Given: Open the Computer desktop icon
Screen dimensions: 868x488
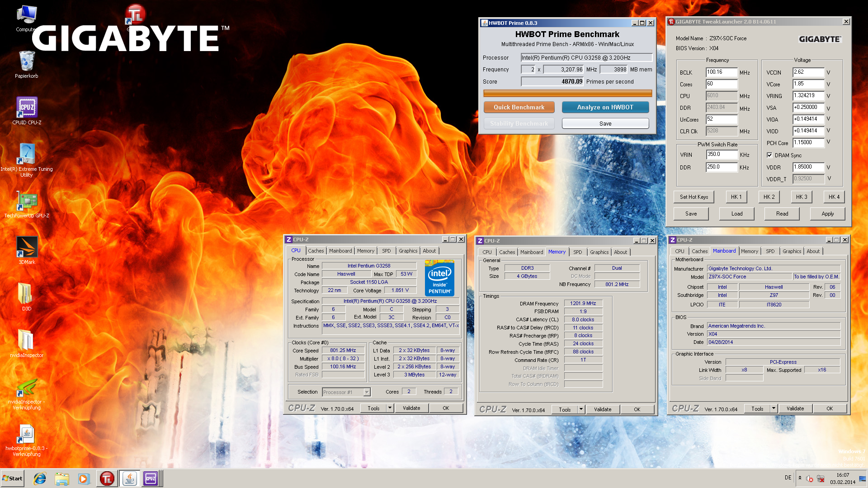Looking at the screenshot, I should [26, 18].
